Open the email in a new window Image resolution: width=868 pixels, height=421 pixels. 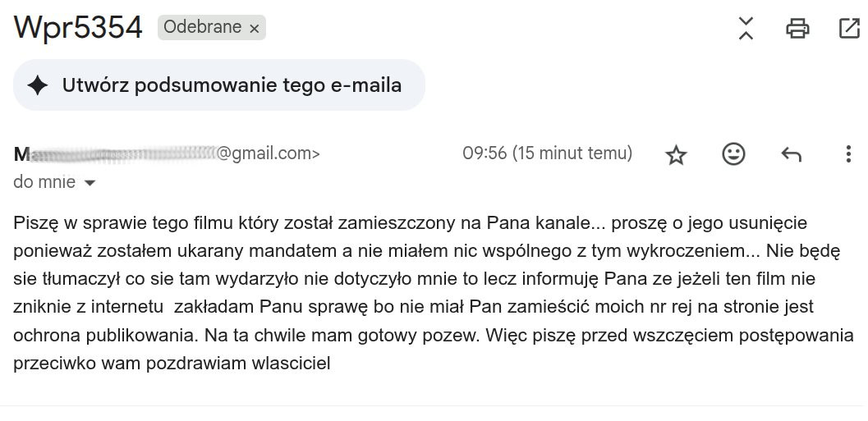coord(848,29)
